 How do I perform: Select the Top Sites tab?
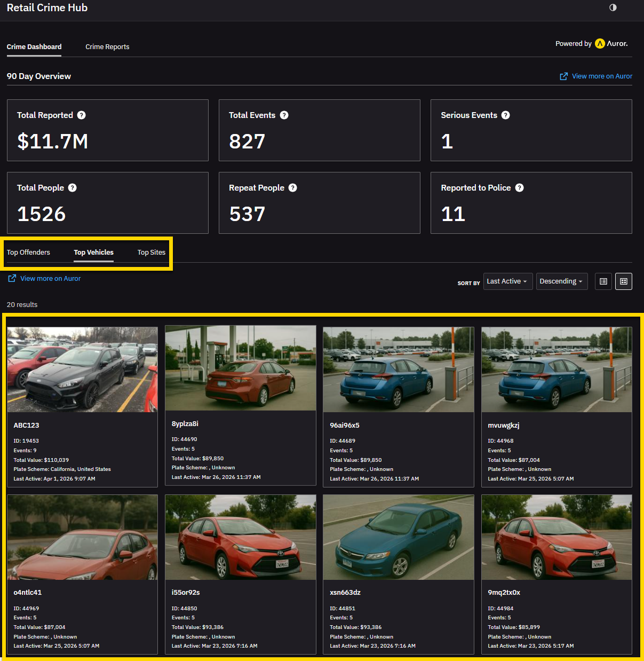tap(152, 253)
